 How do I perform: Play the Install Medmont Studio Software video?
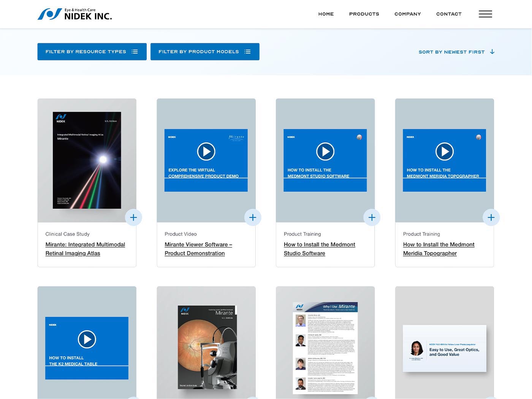[325, 152]
